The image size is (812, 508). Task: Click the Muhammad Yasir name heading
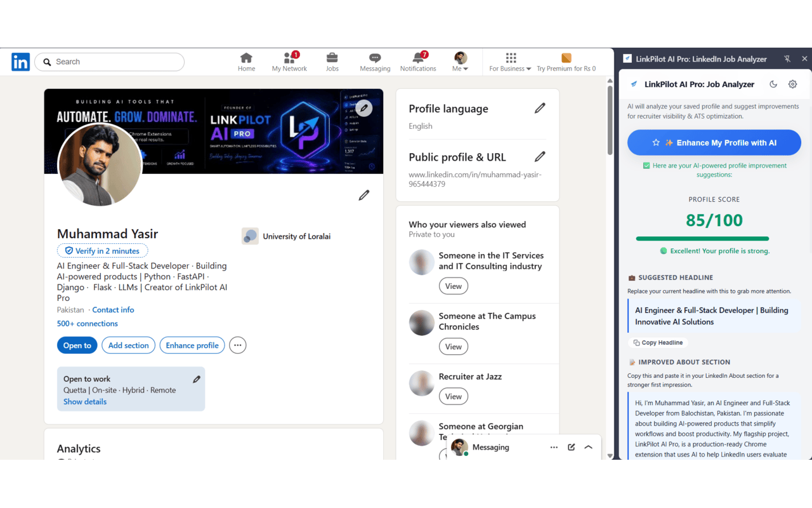coord(107,234)
